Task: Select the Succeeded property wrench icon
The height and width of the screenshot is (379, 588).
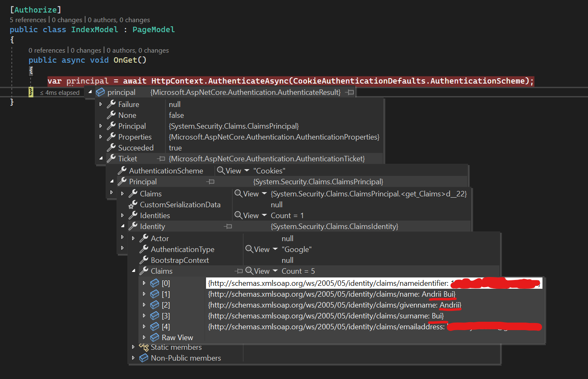Action: click(111, 148)
